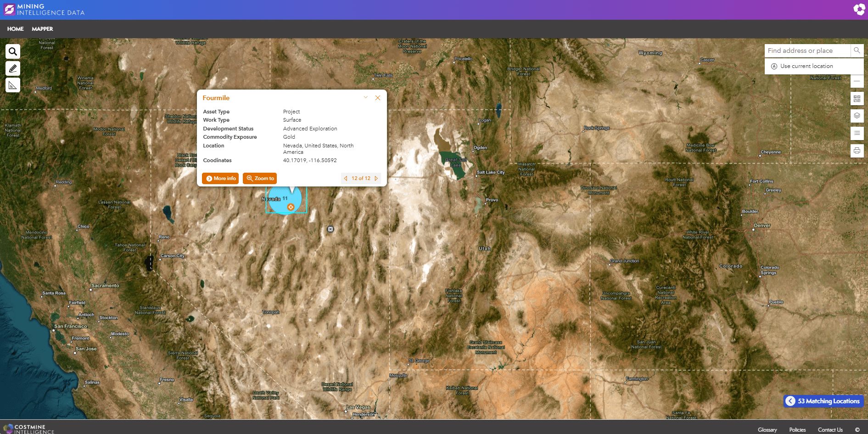The image size is (868, 434).
Task: Click the Pueblo map label
Action: pos(776,302)
